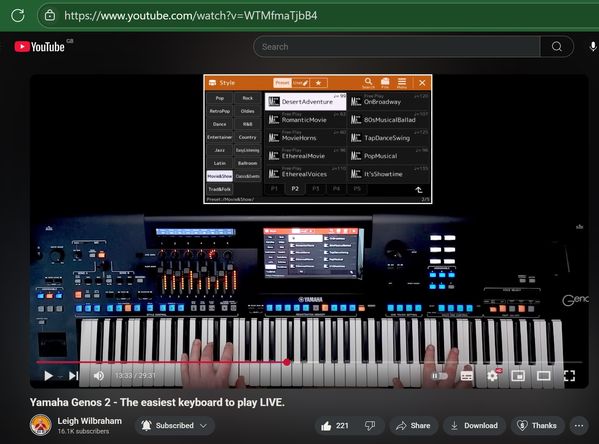Like the video (221 likes)
The image size is (599, 444).
(x=335, y=426)
